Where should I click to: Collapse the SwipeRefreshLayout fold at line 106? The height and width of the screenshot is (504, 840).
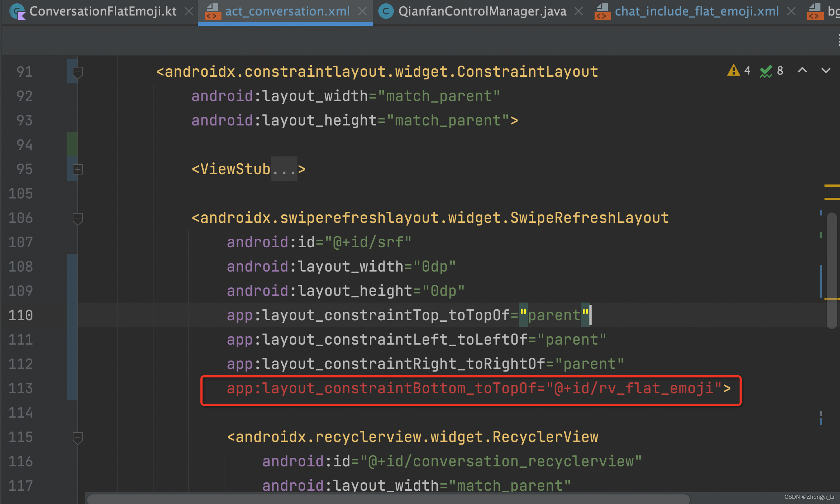78,218
